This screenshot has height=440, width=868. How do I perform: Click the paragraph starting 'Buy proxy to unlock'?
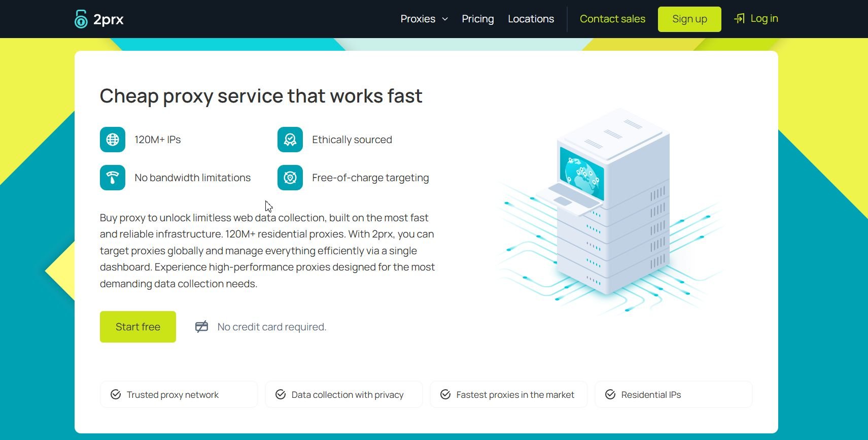tap(267, 251)
